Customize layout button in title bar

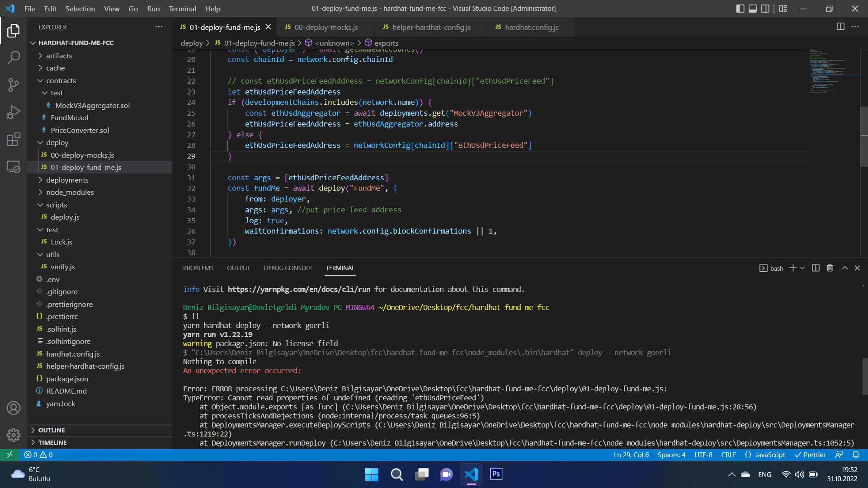(783, 9)
